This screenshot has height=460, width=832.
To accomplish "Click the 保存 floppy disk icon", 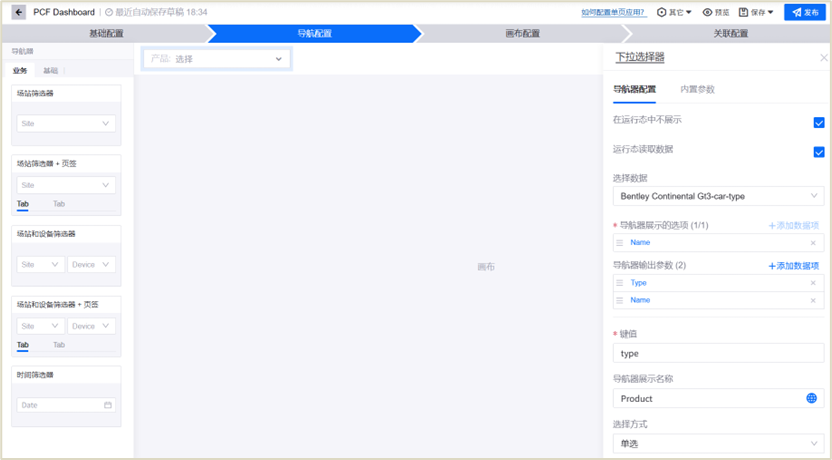I will pyautogui.click(x=743, y=13).
